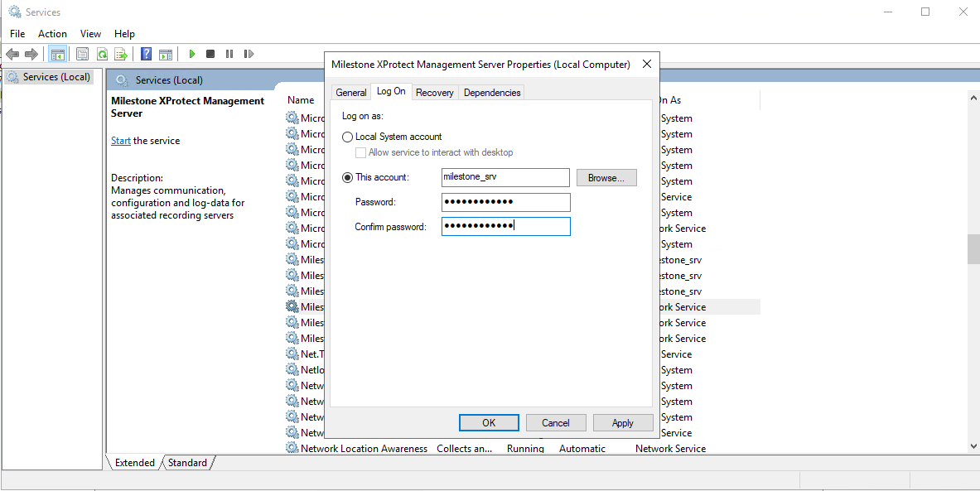Check Allow service to interact with desktop
Viewport: 980px width, 491px height.
[x=361, y=152]
